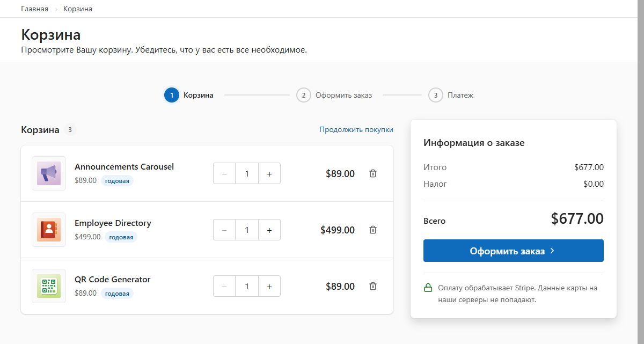Image resolution: width=644 pixels, height=344 pixels.
Task: Follow the Продолжить покупки link
Action: point(356,129)
